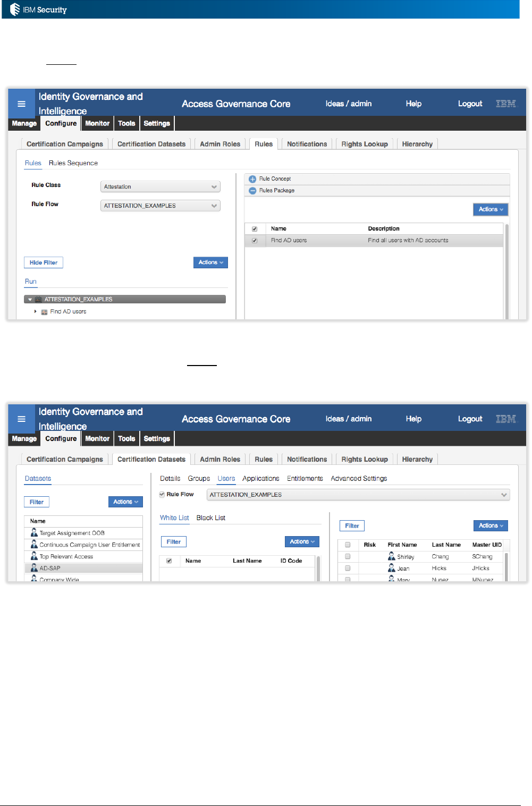Click the Filter button above the user list

352,526
